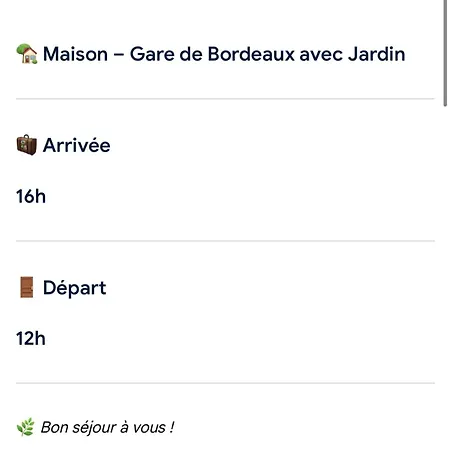Click the divider line below 12h
The image size is (450, 450).
225,383
